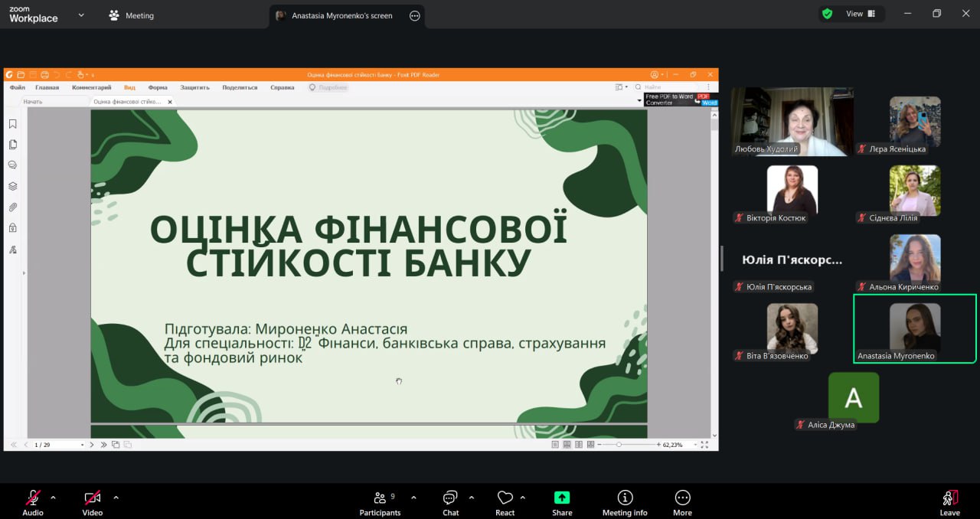Open screen share options ellipsis

(415, 15)
